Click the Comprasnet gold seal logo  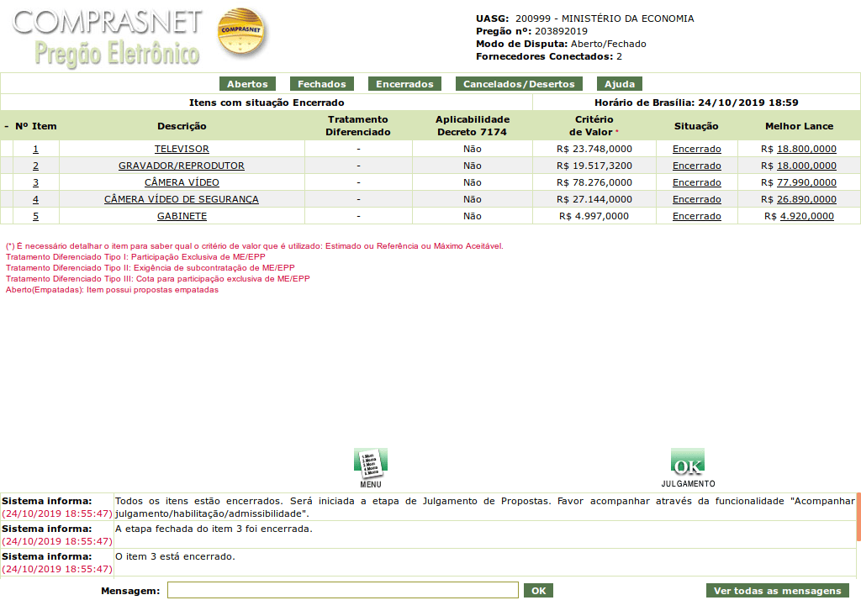[x=241, y=32]
